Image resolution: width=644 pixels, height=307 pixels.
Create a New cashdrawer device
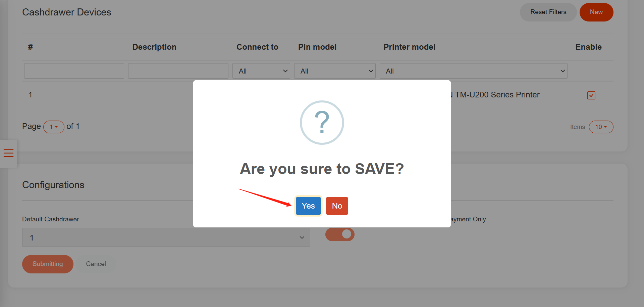(596, 12)
